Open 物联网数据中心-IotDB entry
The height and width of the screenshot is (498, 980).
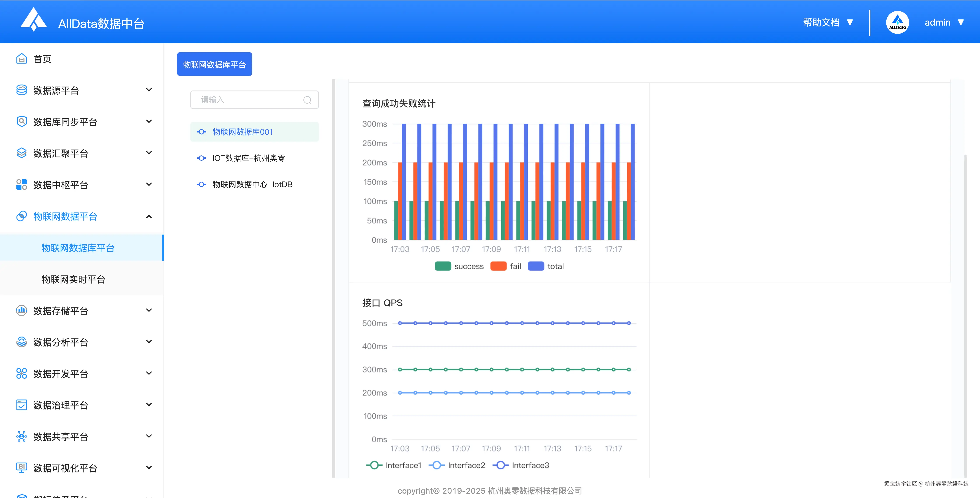pos(252,184)
